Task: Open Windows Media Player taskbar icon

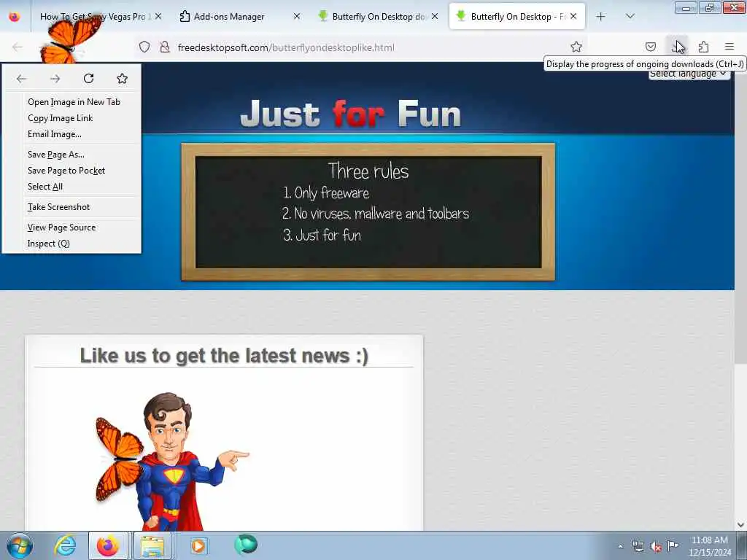Action: click(x=198, y=545)
